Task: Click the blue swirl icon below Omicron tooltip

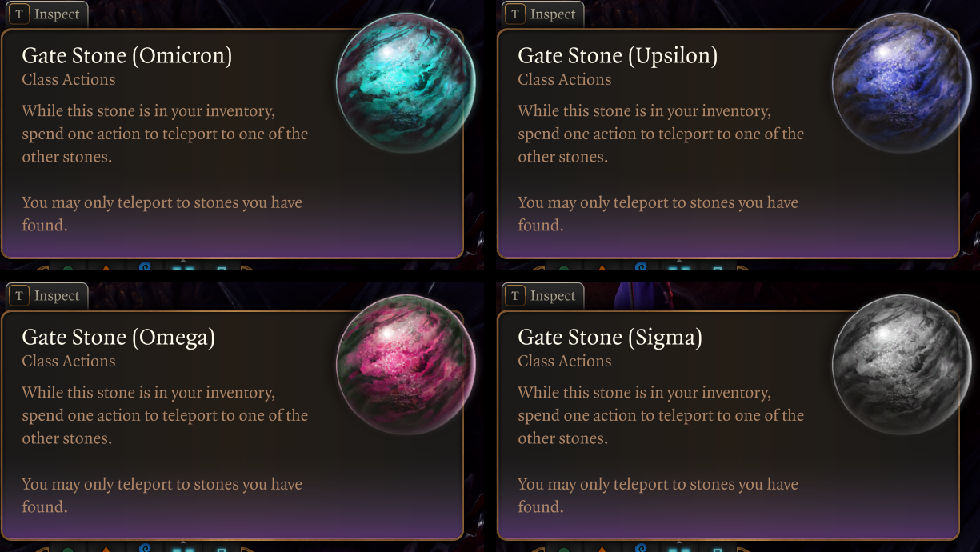Action: tap(145, 266)
